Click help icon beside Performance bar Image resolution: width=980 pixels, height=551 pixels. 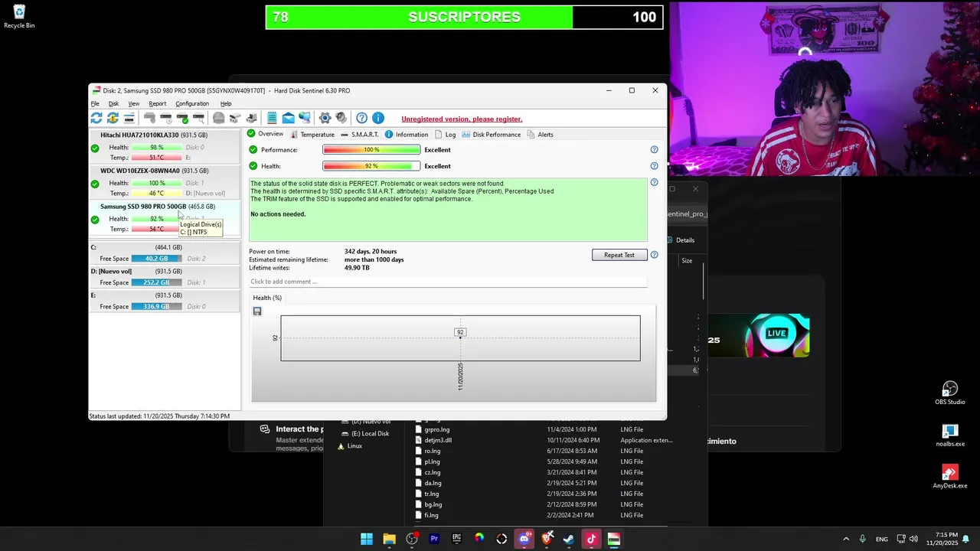pos(654,150)
